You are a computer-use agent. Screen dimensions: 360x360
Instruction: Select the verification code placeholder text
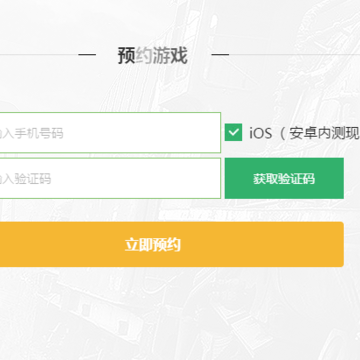[26, 179]
